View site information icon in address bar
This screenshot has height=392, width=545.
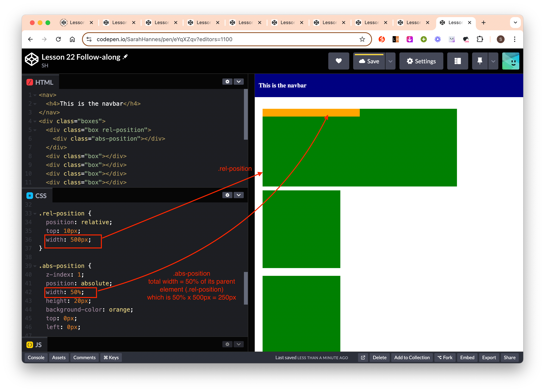[x=89, y=39]
